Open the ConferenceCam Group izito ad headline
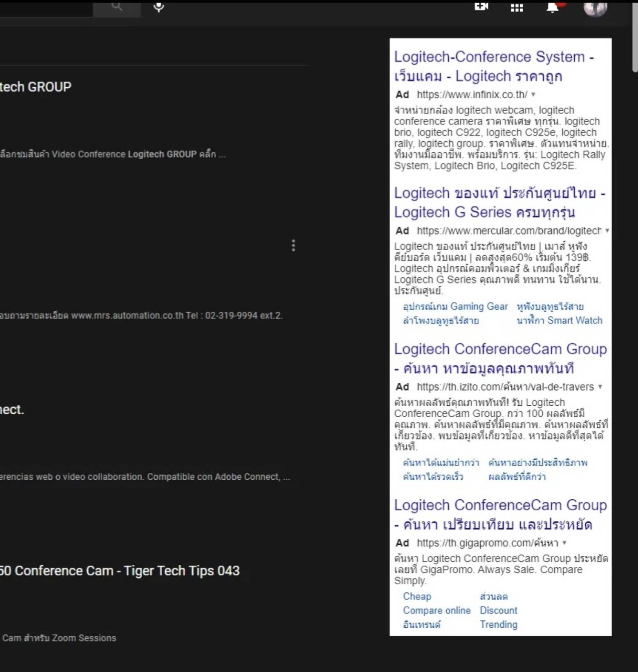Viewport: 638px width, 672px height. tap(500, 358)
